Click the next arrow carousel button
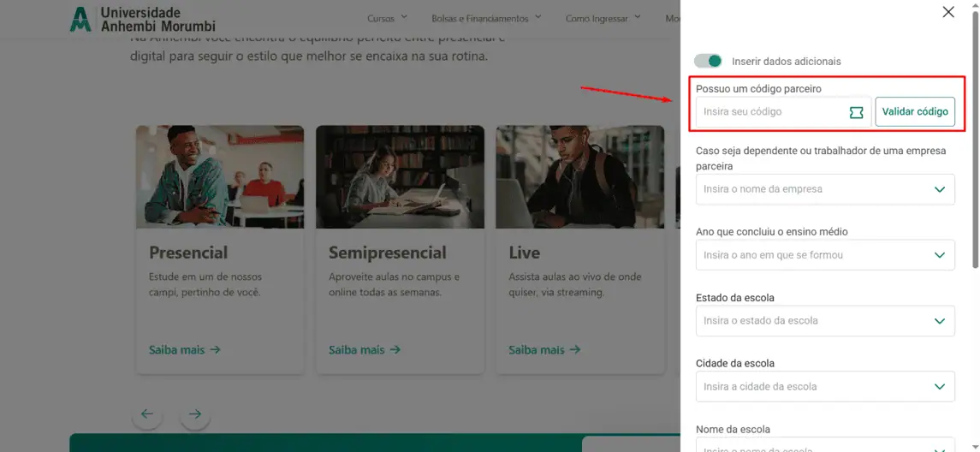 coord(195,413)
